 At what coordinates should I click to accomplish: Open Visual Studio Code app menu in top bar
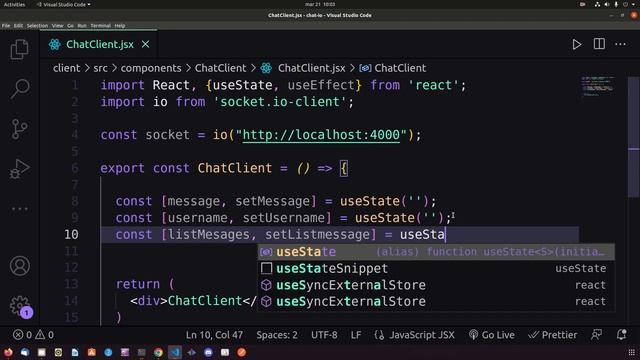pos(63,4)
